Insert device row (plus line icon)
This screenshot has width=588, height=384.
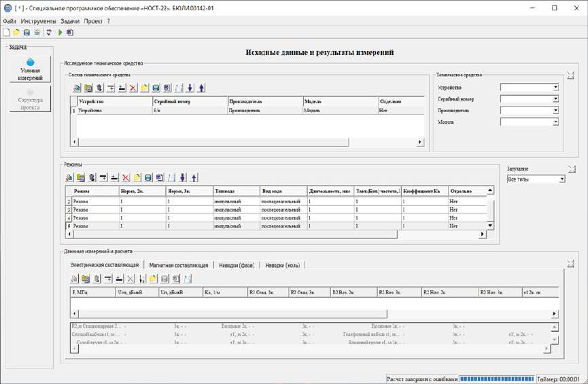[x=111, y=88]
